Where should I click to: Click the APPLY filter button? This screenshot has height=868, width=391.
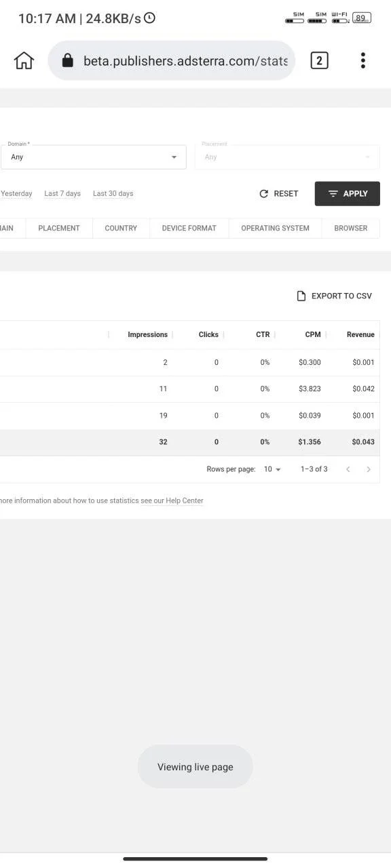pyautogui.click(x=348, y=193)
